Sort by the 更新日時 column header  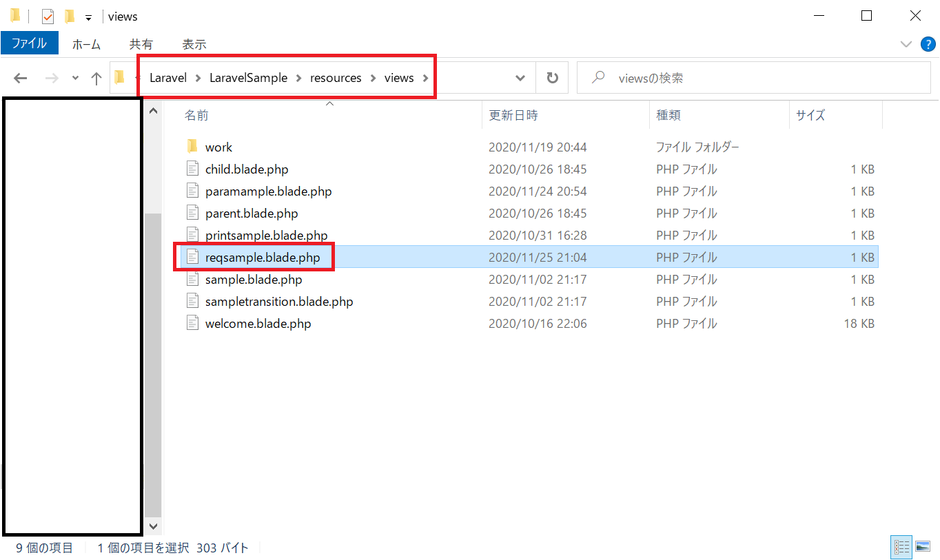coord(513,116)
